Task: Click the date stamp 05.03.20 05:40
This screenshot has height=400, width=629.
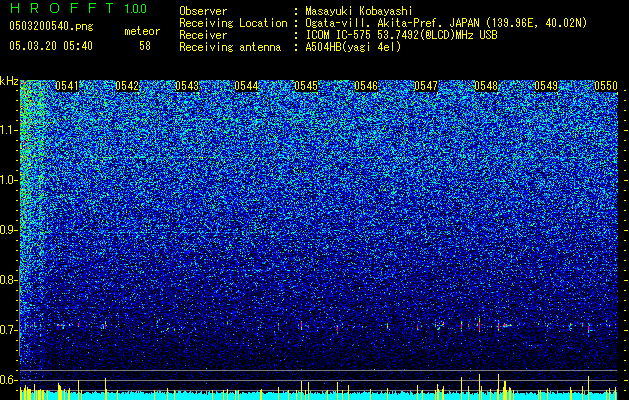Action: tap(51, 46)
